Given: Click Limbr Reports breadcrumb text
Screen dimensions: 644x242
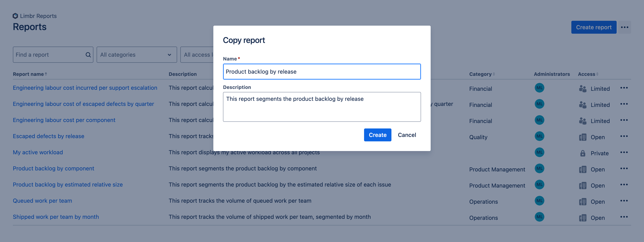Looking at the screenshot, I should (x=38, y=16).
